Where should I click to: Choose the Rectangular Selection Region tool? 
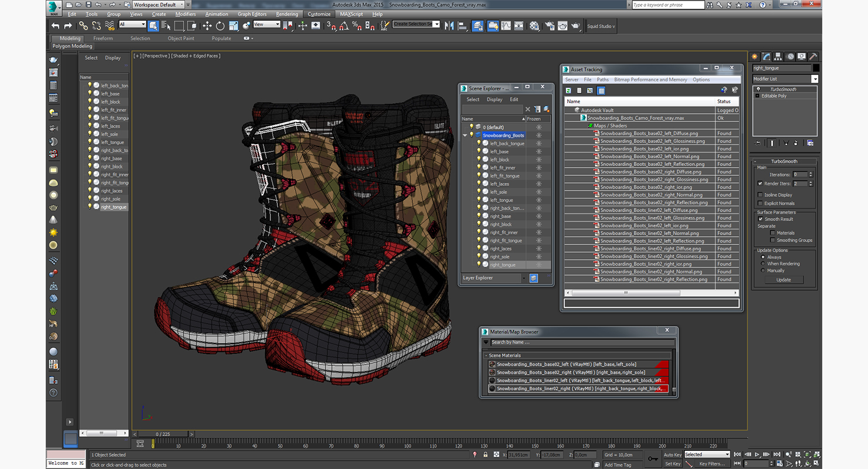coord(179,26)
